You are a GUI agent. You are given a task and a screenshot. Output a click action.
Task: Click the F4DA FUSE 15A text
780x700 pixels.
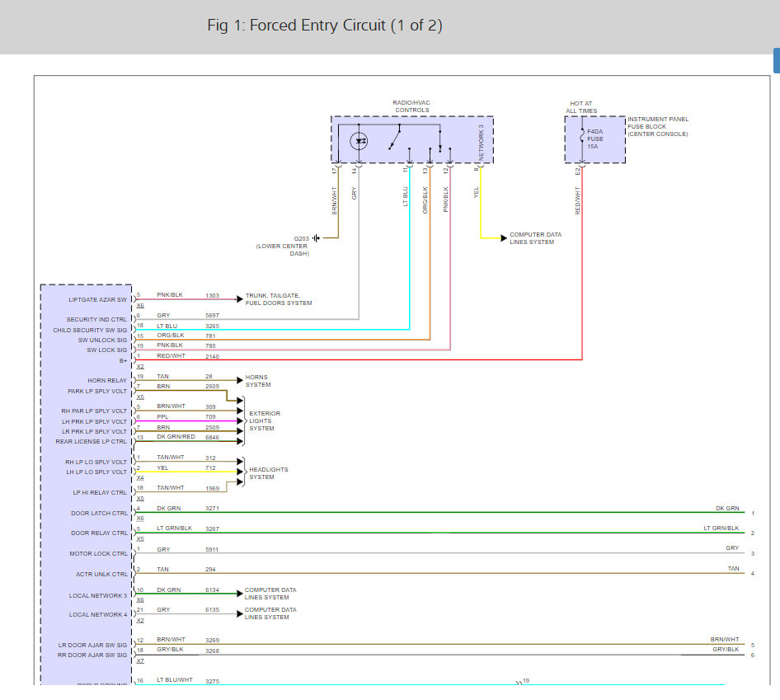point(595,139)
